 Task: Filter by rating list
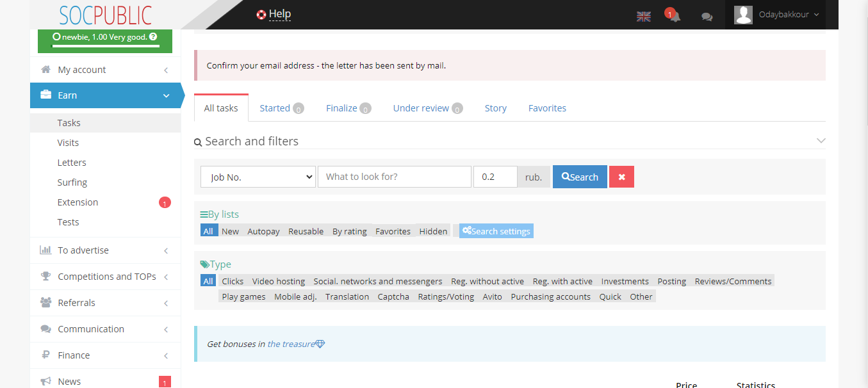[350, 231]
